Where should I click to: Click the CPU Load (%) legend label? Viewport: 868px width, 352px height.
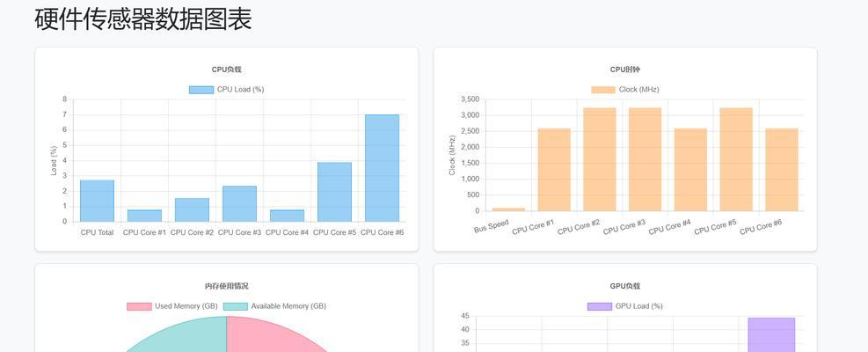point(240,90)
